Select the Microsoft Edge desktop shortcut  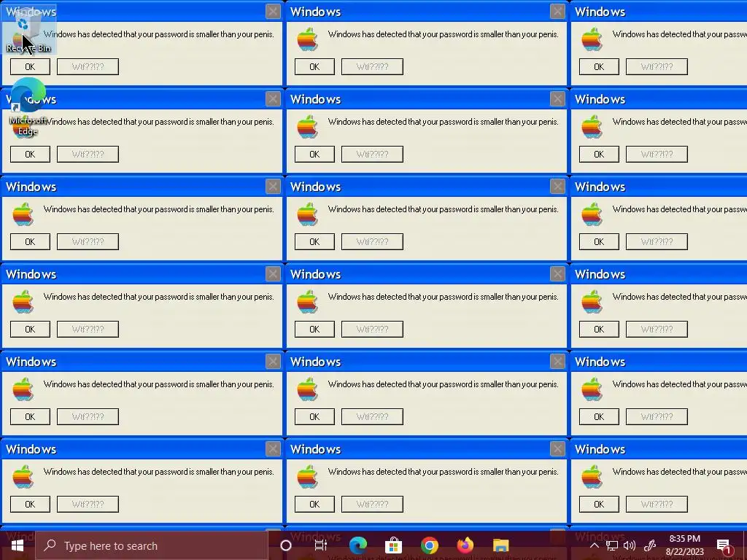click(x=28, y=107)
